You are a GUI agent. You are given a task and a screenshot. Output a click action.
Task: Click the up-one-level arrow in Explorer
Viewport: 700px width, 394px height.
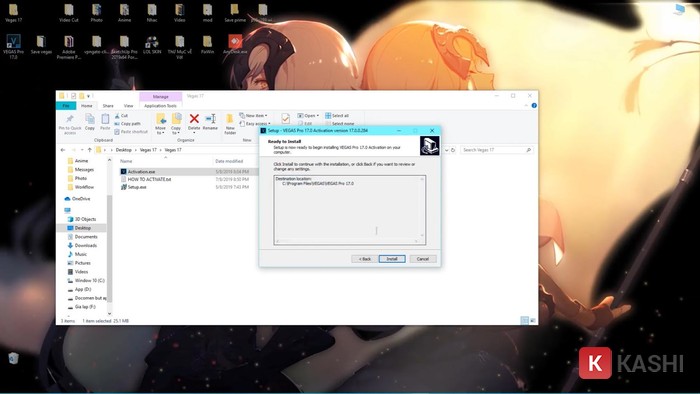pyautogui.click(x=90, y=150)
